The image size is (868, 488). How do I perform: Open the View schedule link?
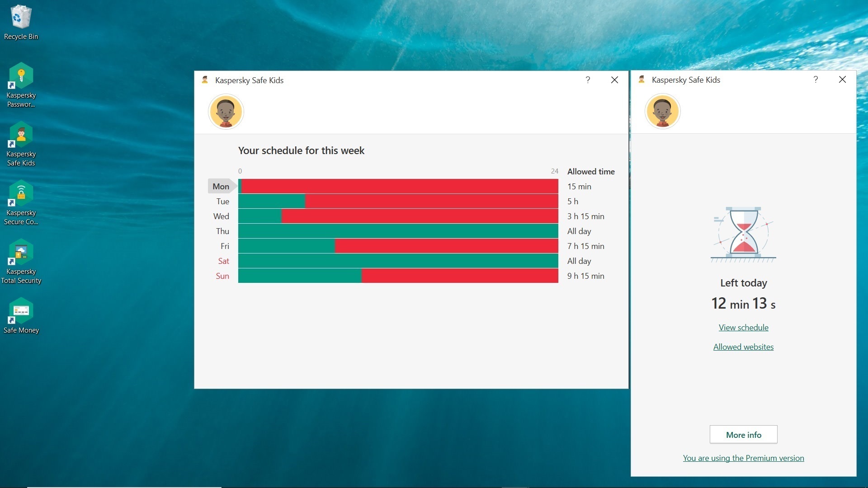pos(743,328)
